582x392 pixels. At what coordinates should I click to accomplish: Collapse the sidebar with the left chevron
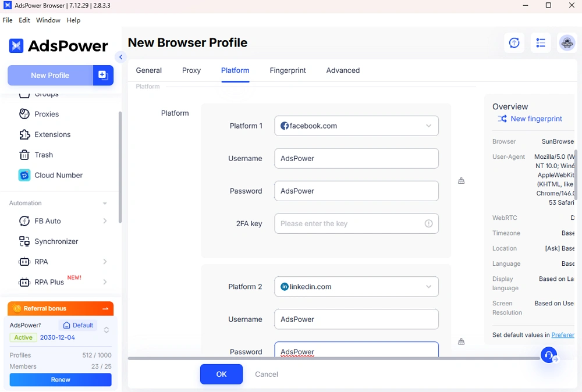120,57
